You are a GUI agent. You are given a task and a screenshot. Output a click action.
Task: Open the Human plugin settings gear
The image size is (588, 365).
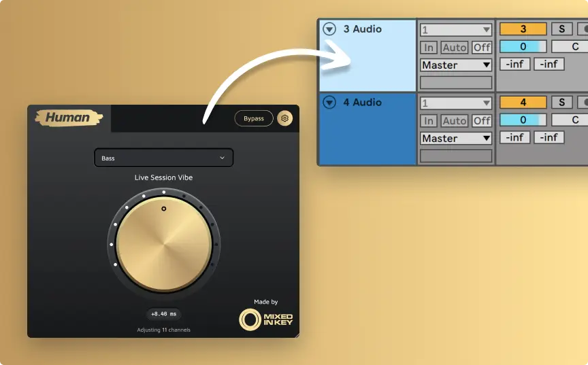(x=284, y=118)
